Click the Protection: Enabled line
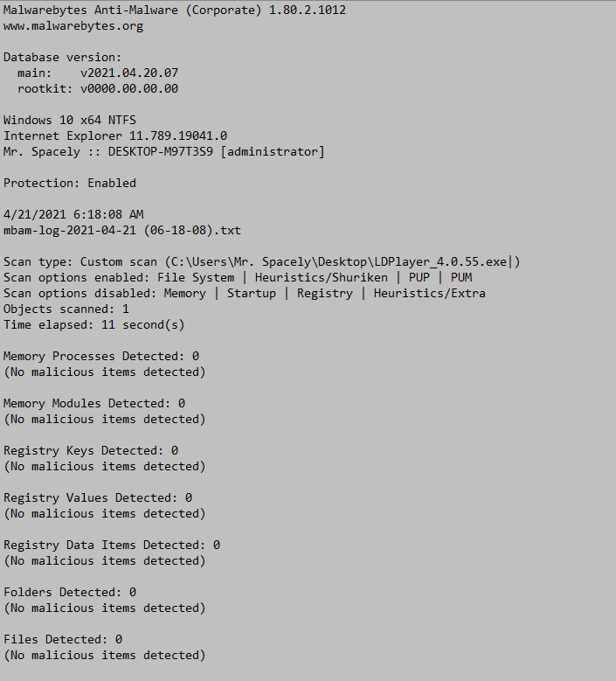This screenshot has width=616, height=681. 70,184
